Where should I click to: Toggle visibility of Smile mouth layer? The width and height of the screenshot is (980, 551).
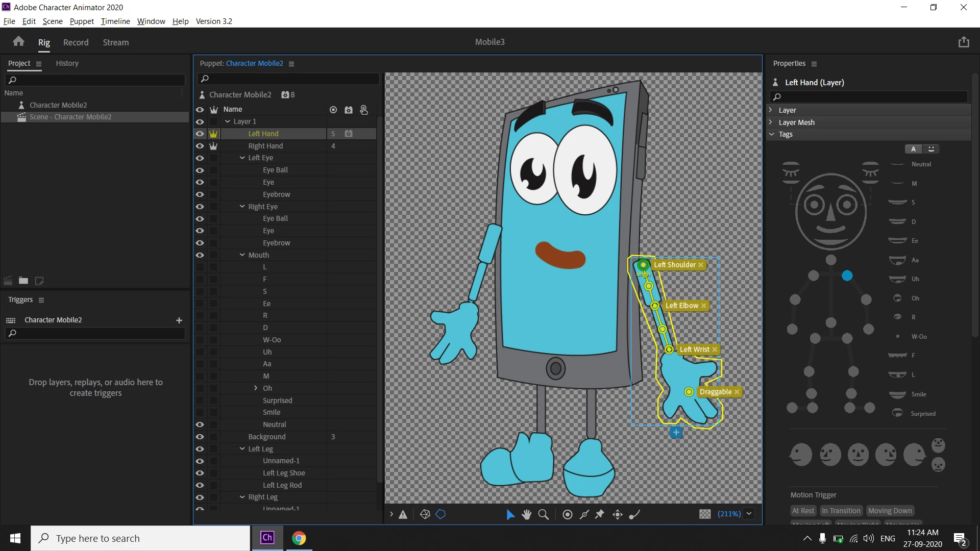[200, 412]
